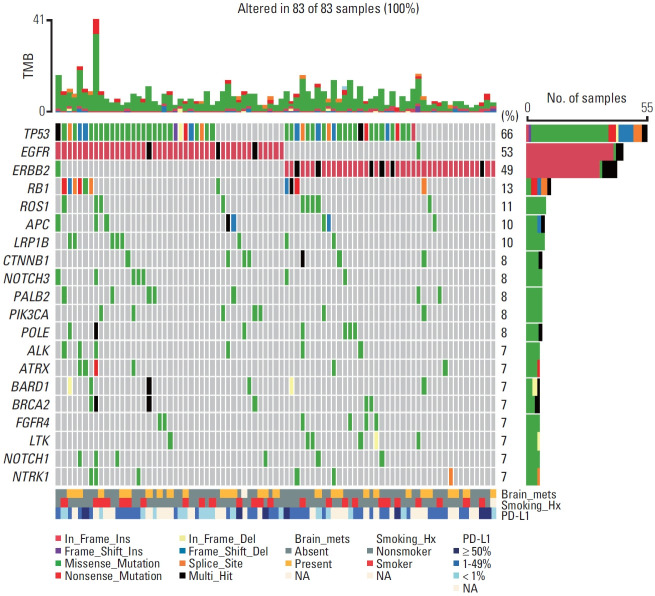The width and height of the screenshot is (655, 596).
Task: Select the EGFR gene row label
Action: coord(35,152)
